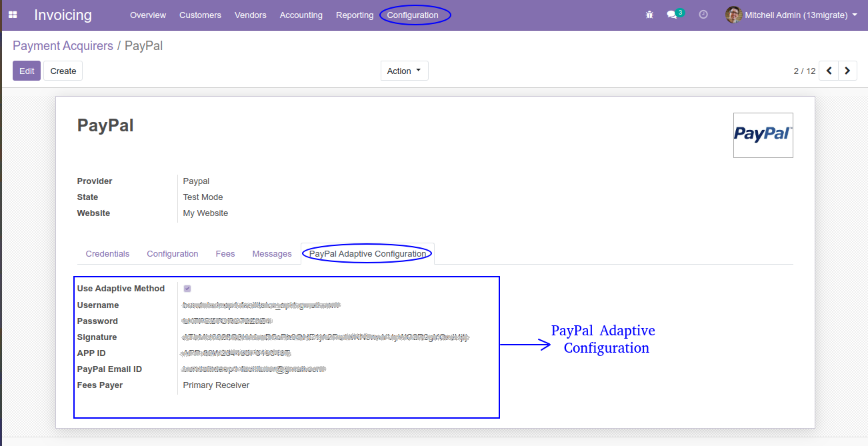Screen dimensions: 868x446
Task: Click the State value Test Mode
Action: pyautogui.click(x=203, y=197)
